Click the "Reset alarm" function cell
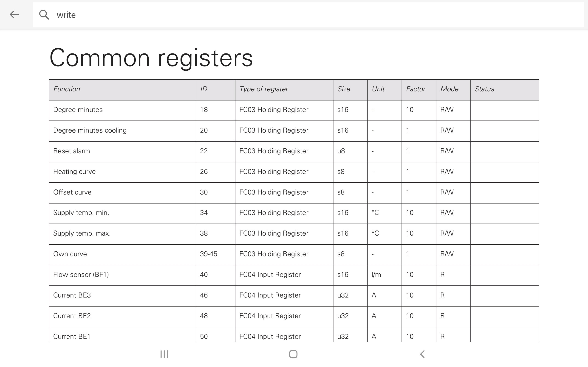This screenshot has width=588, height=367. click(x=71, y=151)
